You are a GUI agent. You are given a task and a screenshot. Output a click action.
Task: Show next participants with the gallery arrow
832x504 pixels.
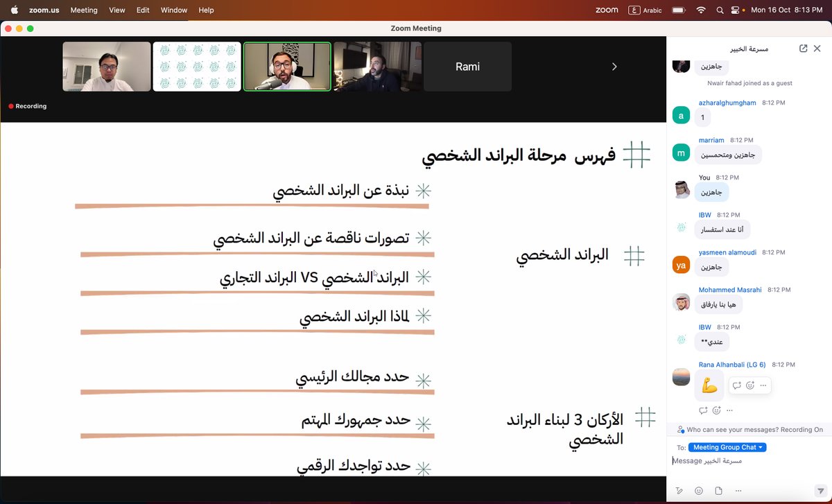[614, 67]
